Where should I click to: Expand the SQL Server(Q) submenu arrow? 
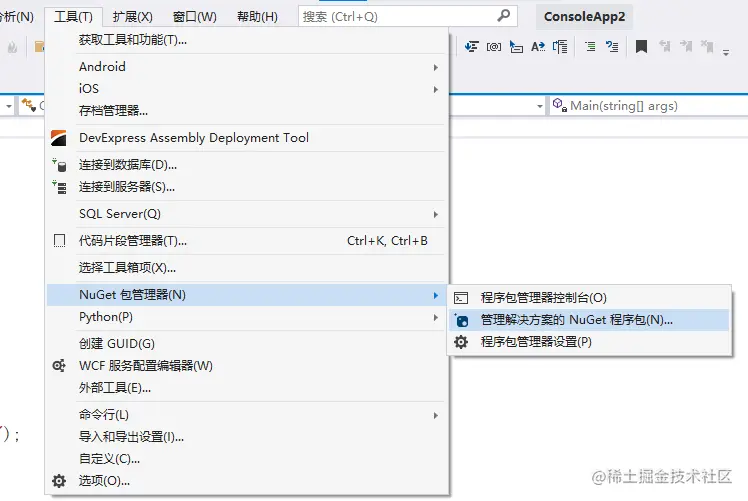coord(436,214)
